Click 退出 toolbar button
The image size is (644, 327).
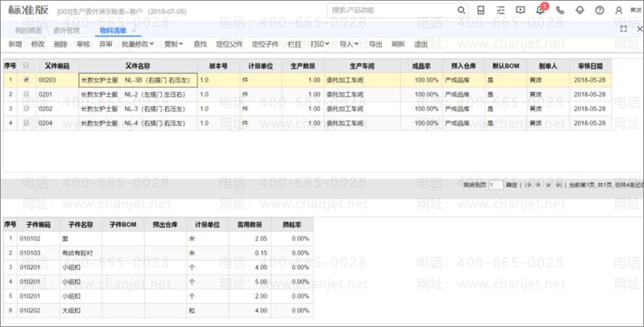(x=421, y=44)
